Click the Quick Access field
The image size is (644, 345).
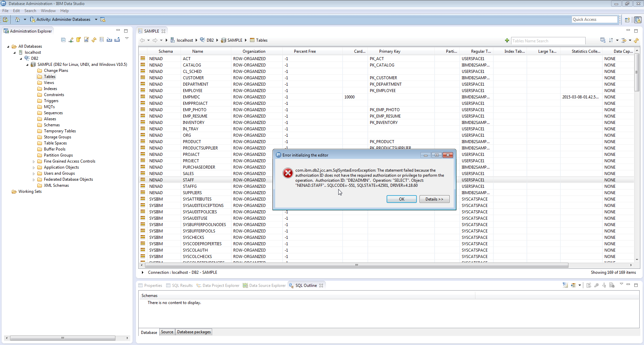[x=594, y=19]
